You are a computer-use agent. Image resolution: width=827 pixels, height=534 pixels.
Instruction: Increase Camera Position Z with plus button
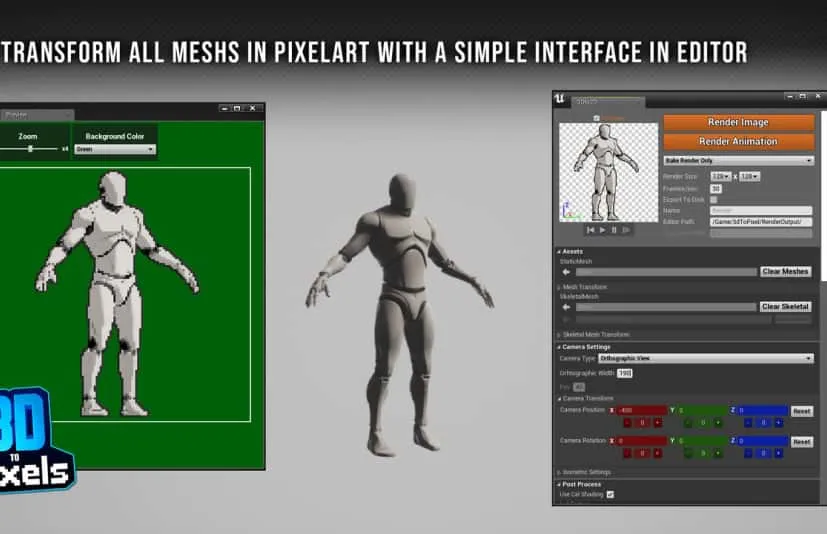tap(778, 423)
